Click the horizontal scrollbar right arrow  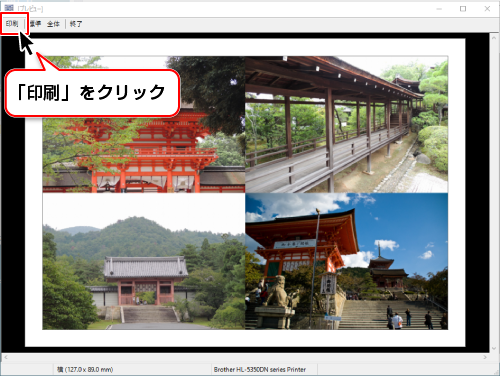click(x=485, y=357)
